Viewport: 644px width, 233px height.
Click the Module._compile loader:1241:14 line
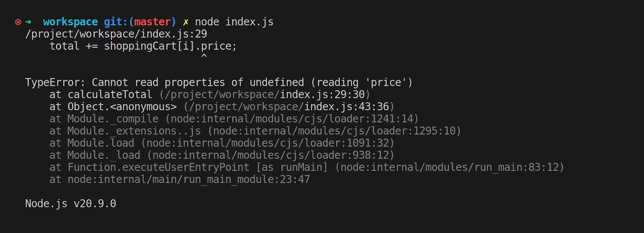pyautogui.click(x=233, y=119)
